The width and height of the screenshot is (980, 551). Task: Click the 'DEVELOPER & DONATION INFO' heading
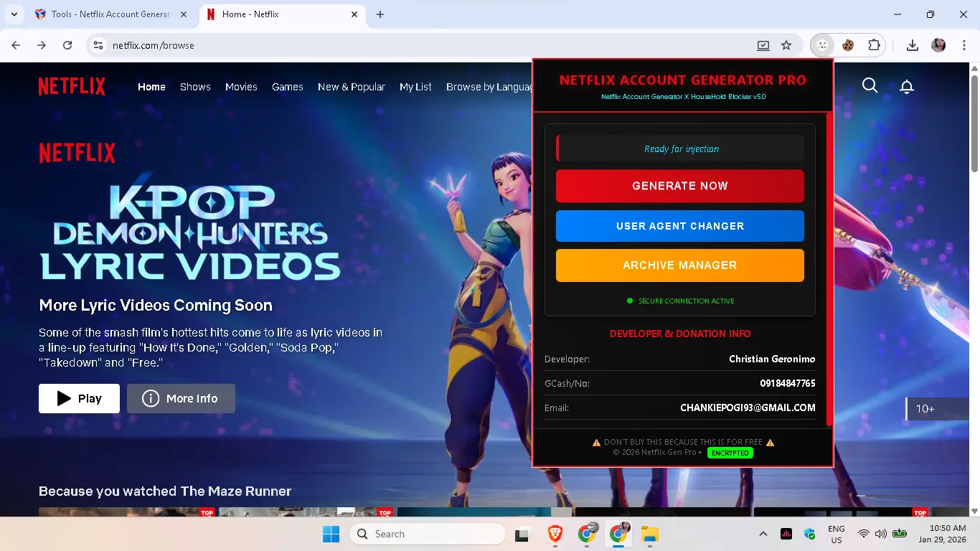click(x=680, y=334)
